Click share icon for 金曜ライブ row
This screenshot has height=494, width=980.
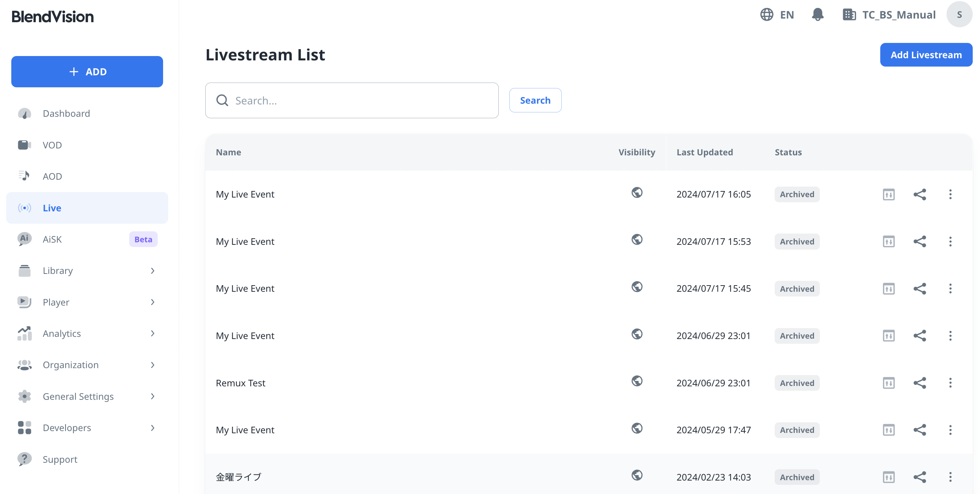919,477
